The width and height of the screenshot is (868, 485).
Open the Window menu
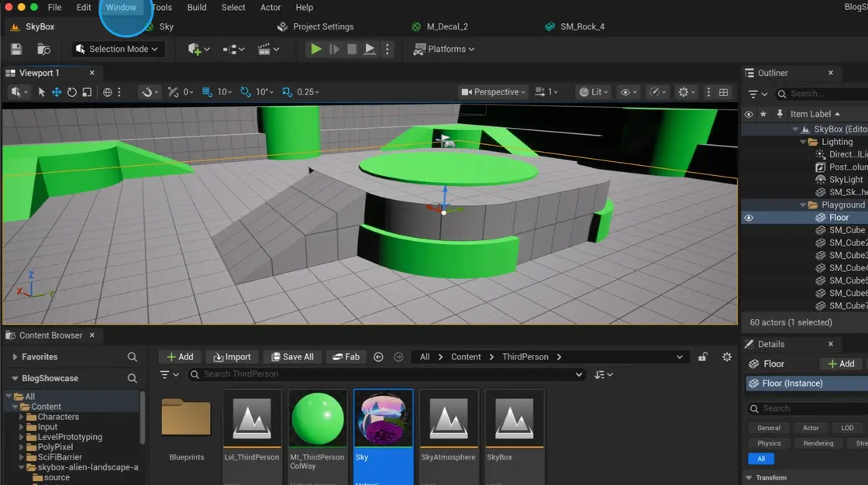121,8
